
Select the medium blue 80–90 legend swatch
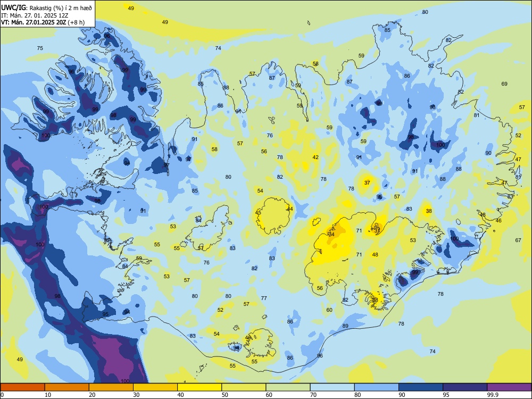376,387
